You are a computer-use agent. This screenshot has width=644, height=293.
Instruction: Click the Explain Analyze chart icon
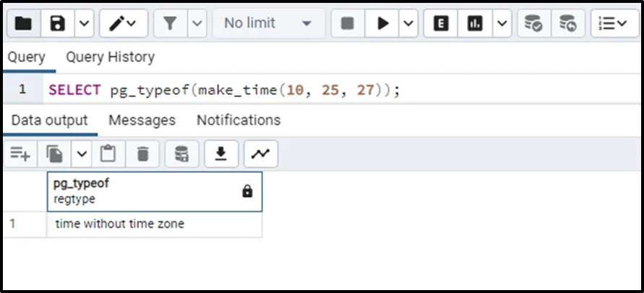point(475,24)
